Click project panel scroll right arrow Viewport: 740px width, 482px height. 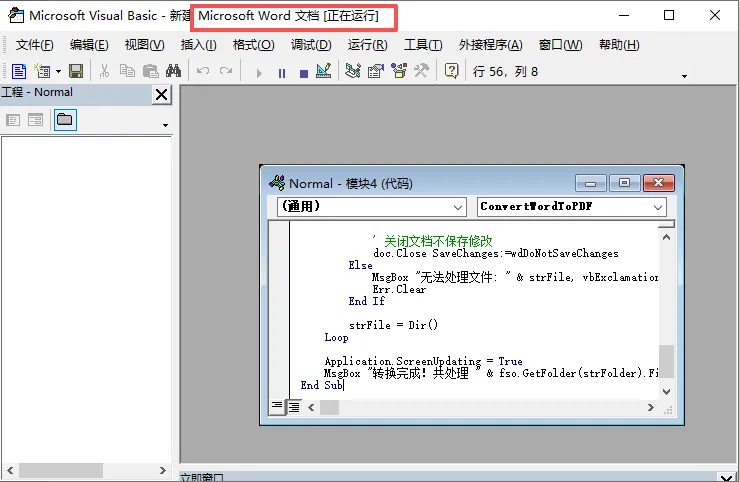click(x=163, y=470)
